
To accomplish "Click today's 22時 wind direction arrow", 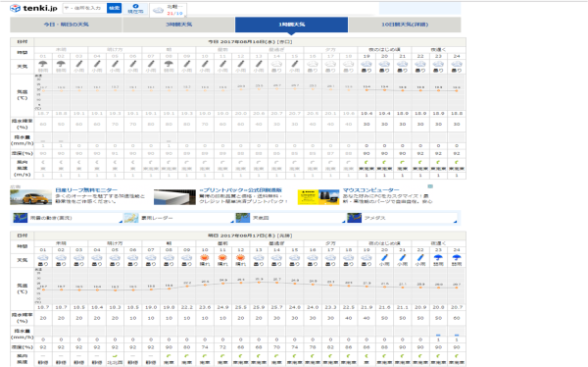I will click(x=420, y=162).
